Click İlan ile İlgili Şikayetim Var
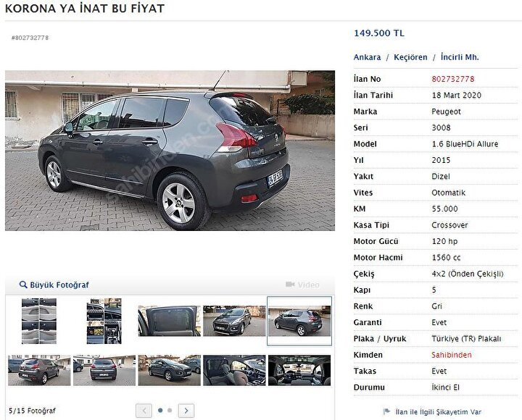 click(x=438, y=412)
